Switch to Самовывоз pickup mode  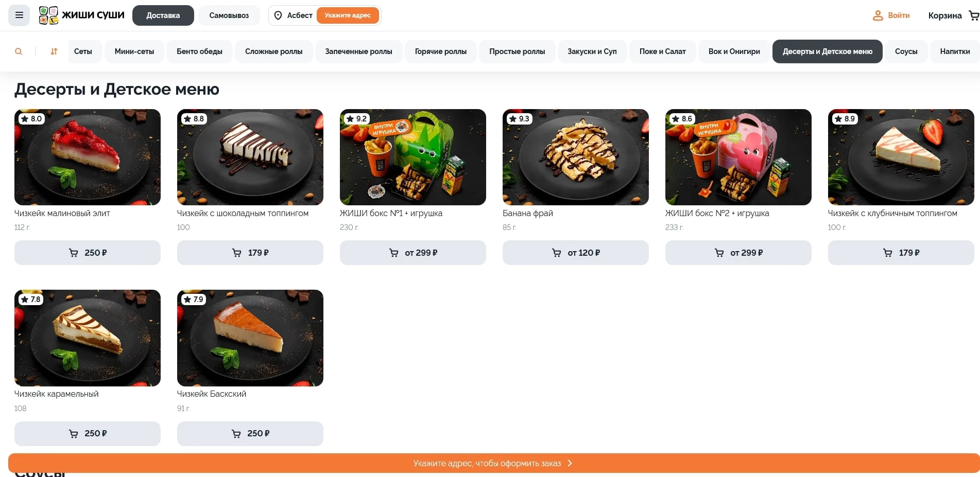point(229,15)
